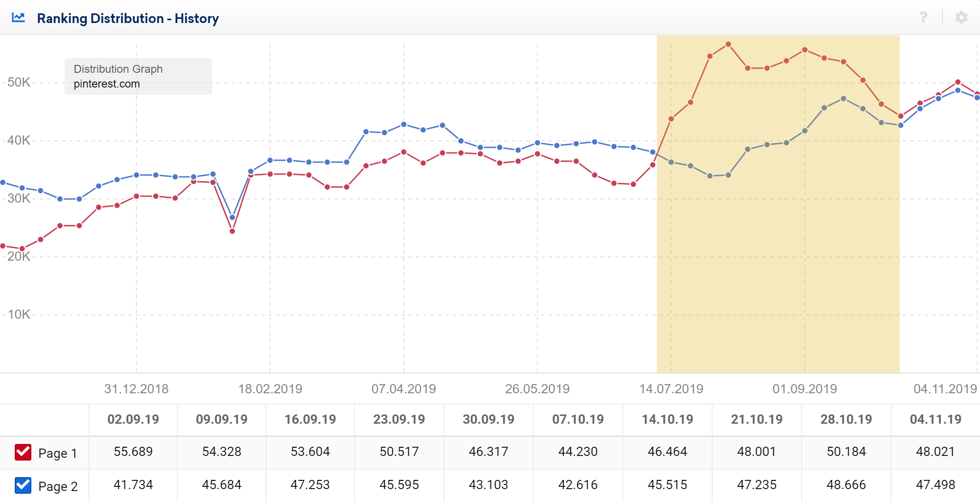The width and height of the screenshot is (980, 502).
Task: Click the Page 2 row label
Action: coord(58,486)
